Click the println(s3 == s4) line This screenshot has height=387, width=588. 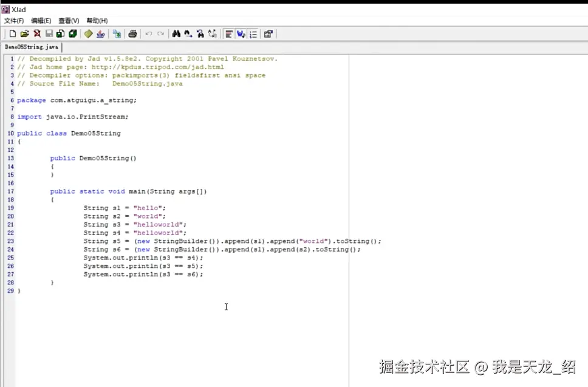143,258
